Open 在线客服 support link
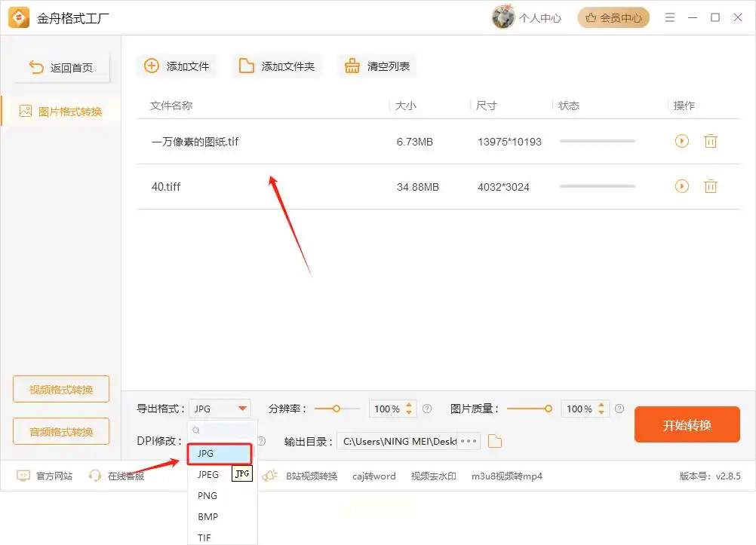This screenshot has height=545, width=756. (x=116, y=476)
